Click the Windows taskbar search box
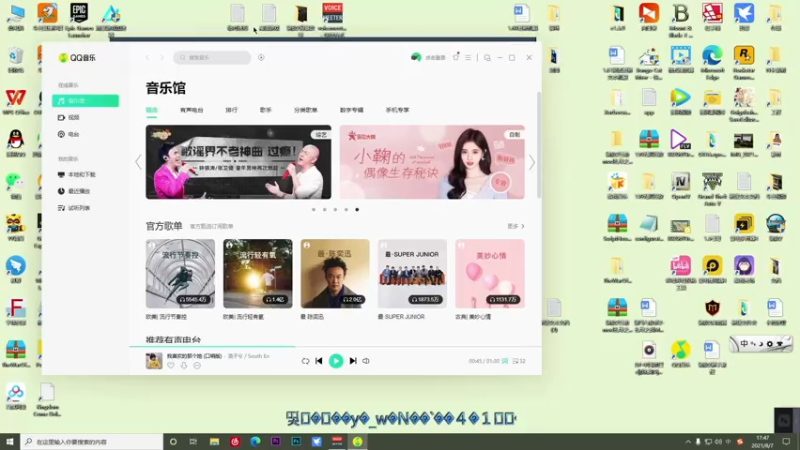 point(92,441)
